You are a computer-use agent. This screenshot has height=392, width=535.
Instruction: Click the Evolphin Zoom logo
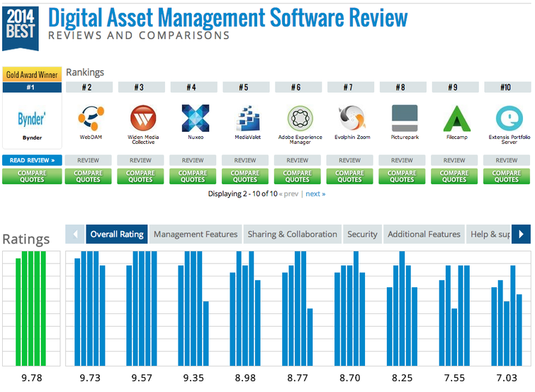(352, 118)
